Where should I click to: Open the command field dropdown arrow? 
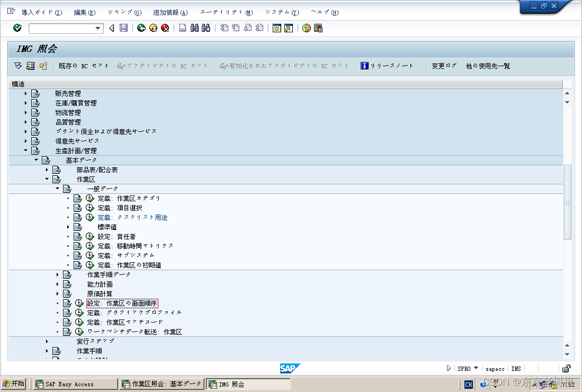[x=97, y=28]
